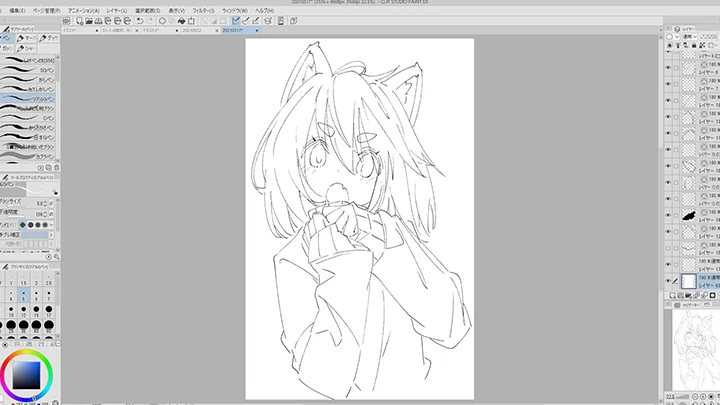Toggle visibility of the selected bottom layer
Viewport: 720px width, 405px height.
coord(669,281)
